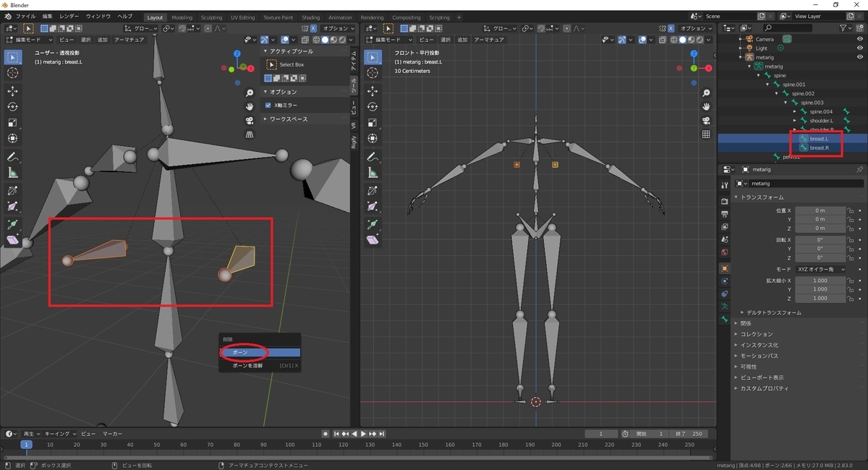Switch perspective/orthographic grid icon in left viewport
Viewport: 868px width, 470px height.
click(x=250, y=134)
